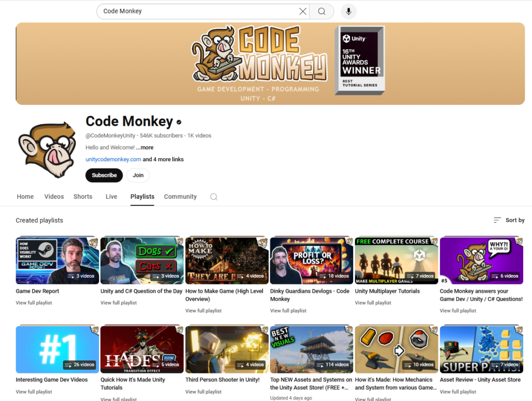Screen dimensions: 532x401
Task: Switch to the Community tab
Action: (x=180, y=197)
